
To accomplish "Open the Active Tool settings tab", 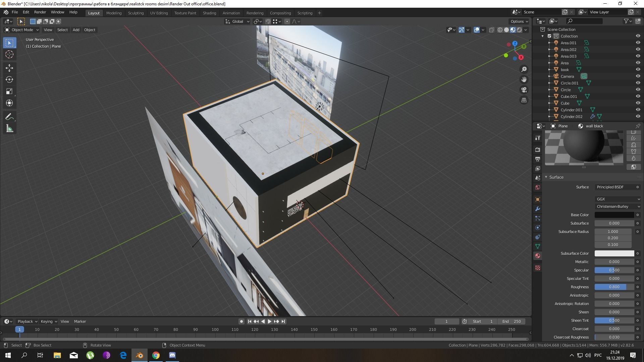I will 538,138.
